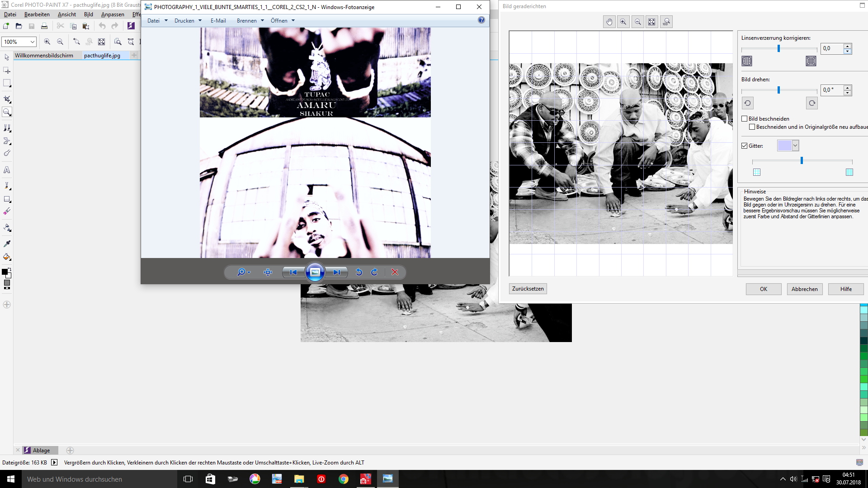The image size is (868, 488).
Task: Zoom out on straighten dialog preview
Action: tap(637, 22)
